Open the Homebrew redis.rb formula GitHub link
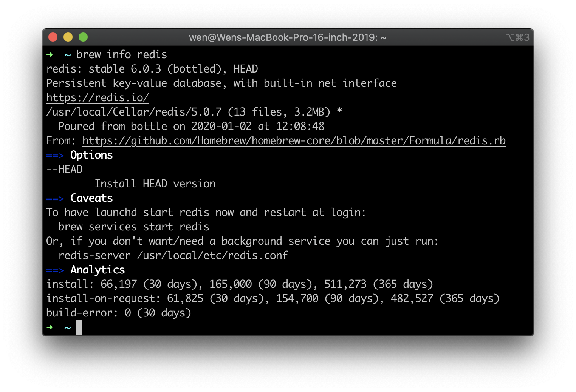The image size is (576, 392). coord(294,140)
